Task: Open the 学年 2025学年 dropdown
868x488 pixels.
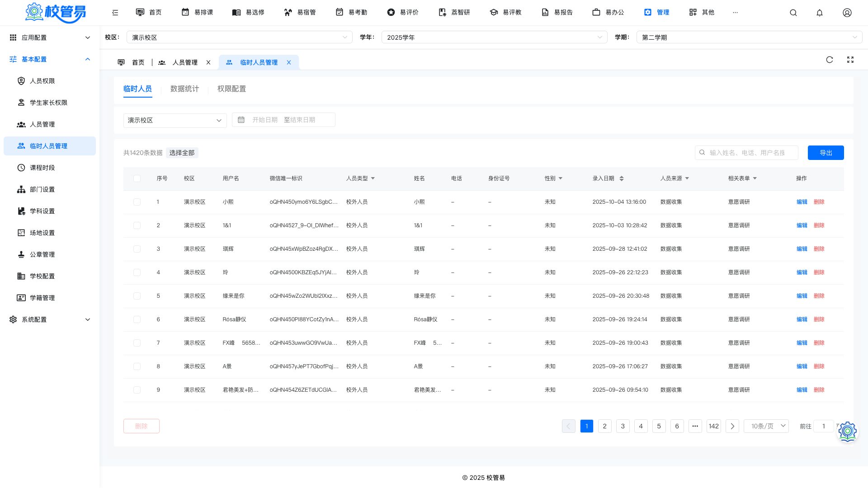Action: (494, 38)
